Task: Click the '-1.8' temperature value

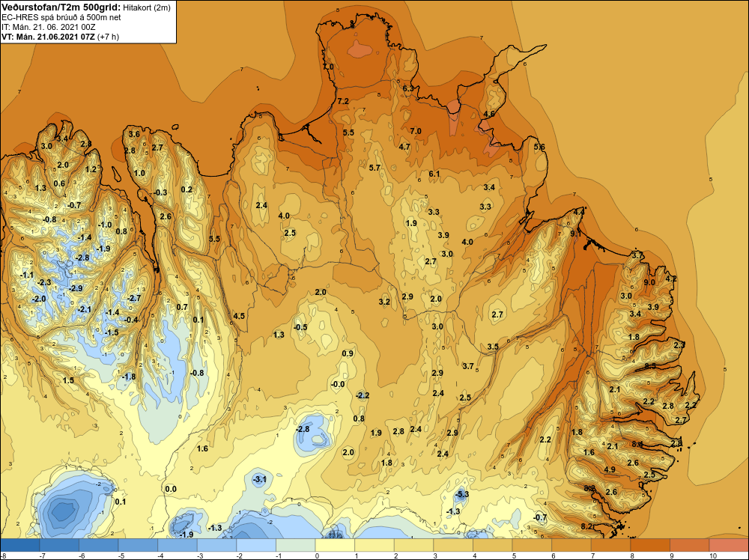Action: tap(129, 377)
